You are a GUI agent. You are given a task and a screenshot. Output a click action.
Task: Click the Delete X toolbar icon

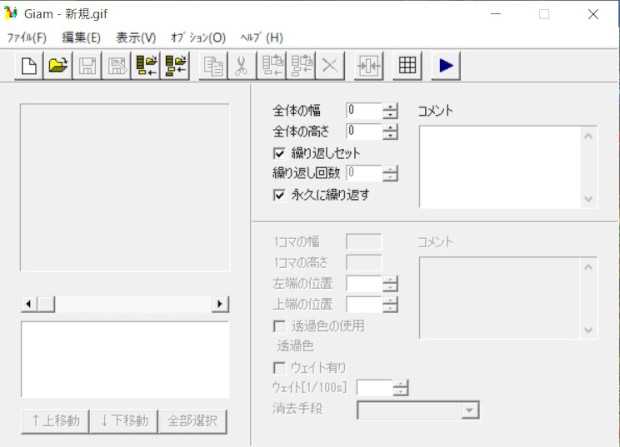coord(330,66)
